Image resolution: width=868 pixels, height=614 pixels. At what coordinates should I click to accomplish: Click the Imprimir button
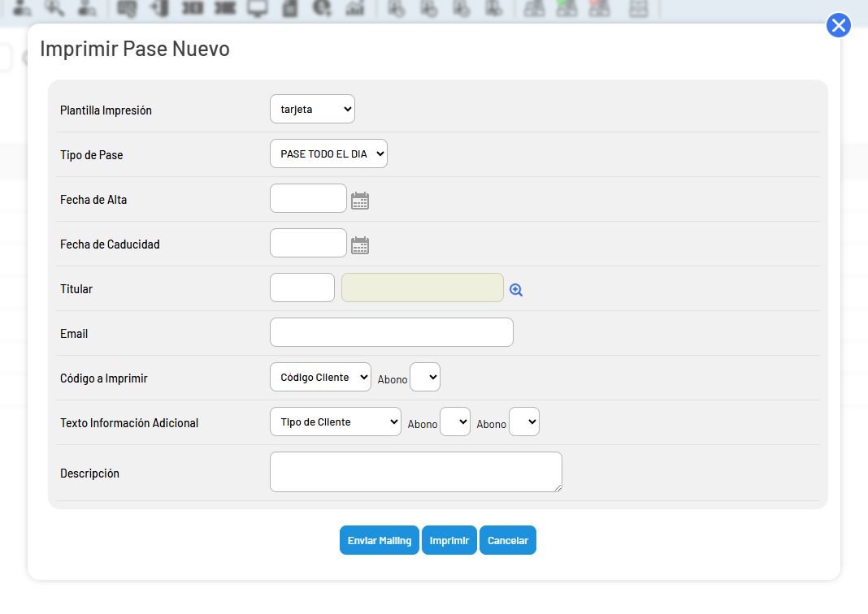449,540
